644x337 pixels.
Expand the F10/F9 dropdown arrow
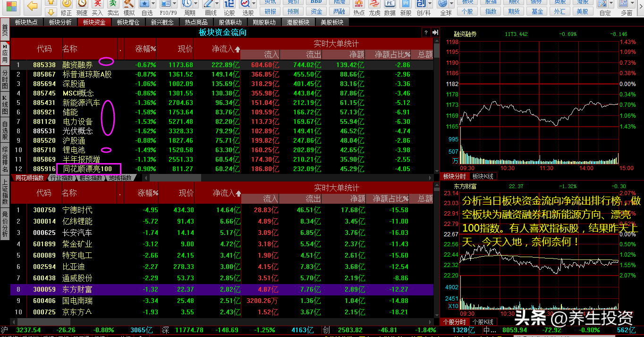(x=174, y=4)
